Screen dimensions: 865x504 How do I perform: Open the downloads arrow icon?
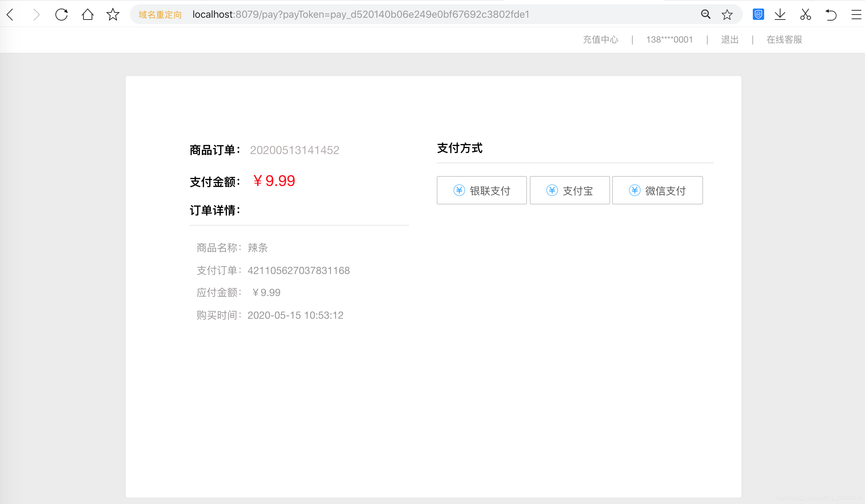point(780,15)
